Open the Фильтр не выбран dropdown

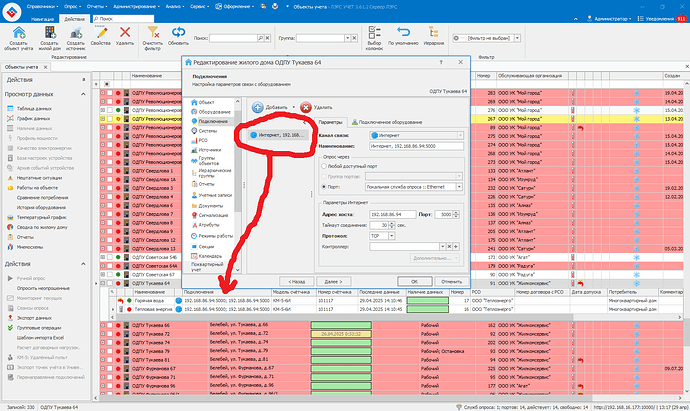click(x=517, y=38)
